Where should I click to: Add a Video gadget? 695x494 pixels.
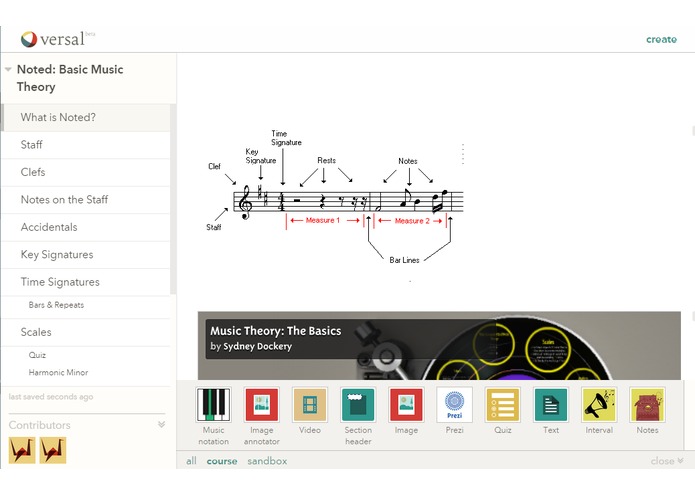310,404
